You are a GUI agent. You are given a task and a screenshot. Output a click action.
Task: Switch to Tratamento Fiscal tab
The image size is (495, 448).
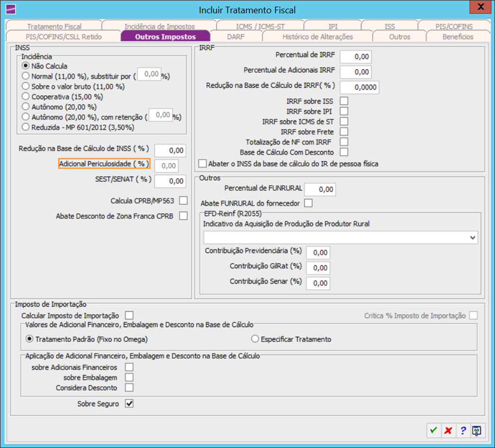click(x=54, y=26)
